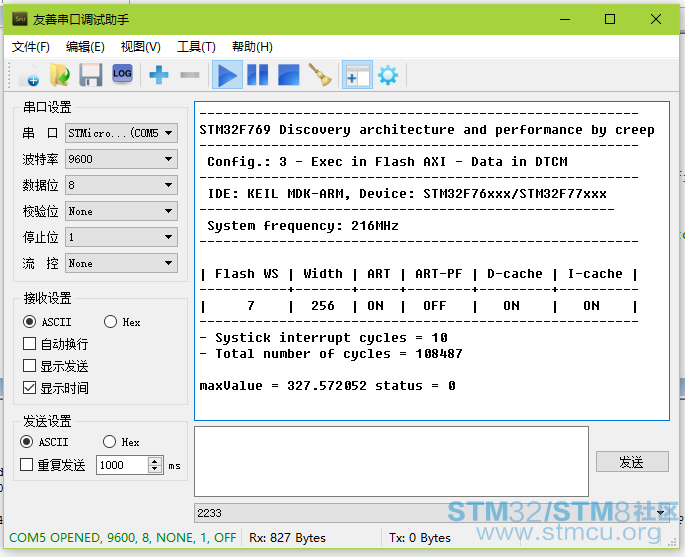Viewport: 685px width, 557px height.
Task: Pause reception with the pause icon
Action: point(258,75)
